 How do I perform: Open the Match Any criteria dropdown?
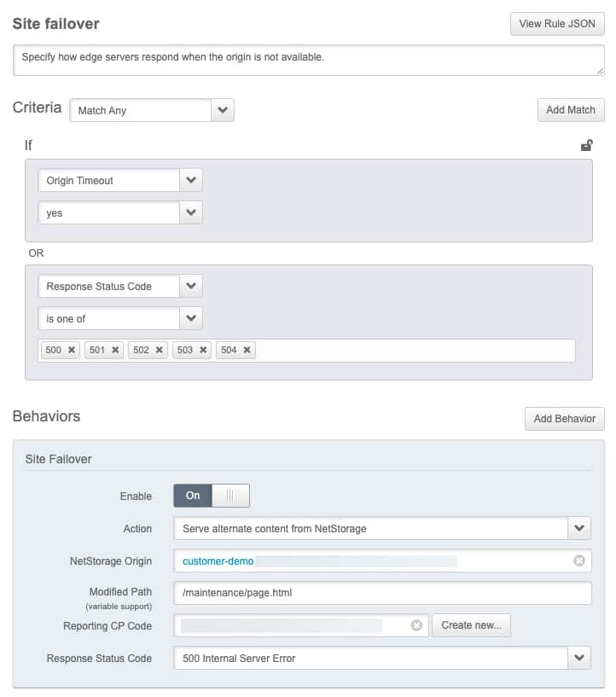[x=223, y=110]
